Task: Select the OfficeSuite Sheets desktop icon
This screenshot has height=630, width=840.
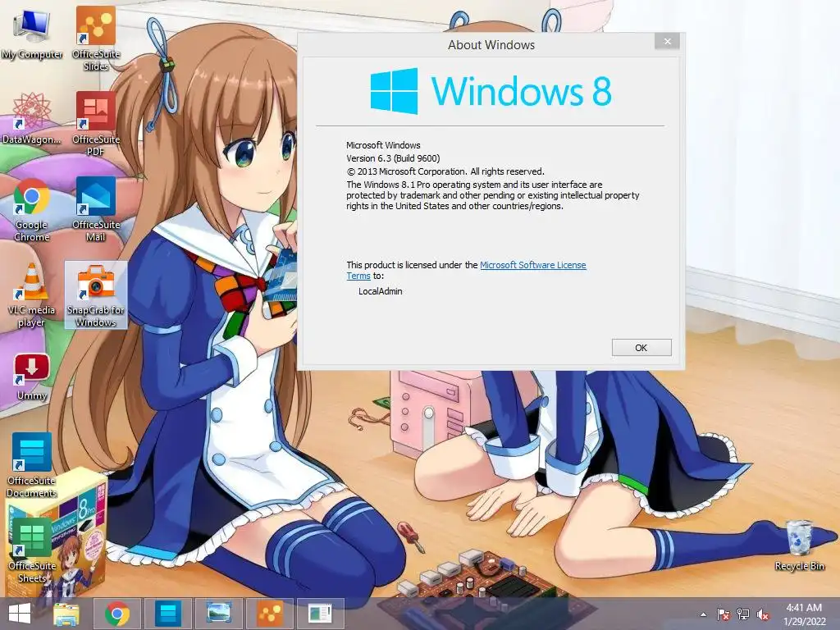Action: pyautogui.click(x=32, y=550)
